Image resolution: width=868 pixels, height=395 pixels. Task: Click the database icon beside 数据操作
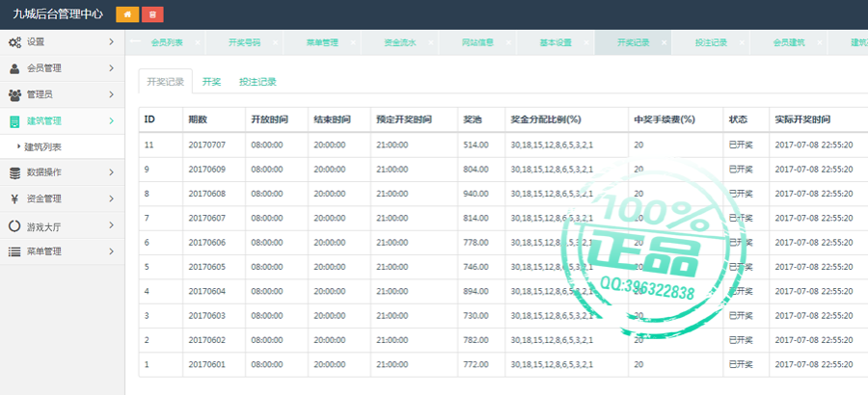tap(14, 172)
